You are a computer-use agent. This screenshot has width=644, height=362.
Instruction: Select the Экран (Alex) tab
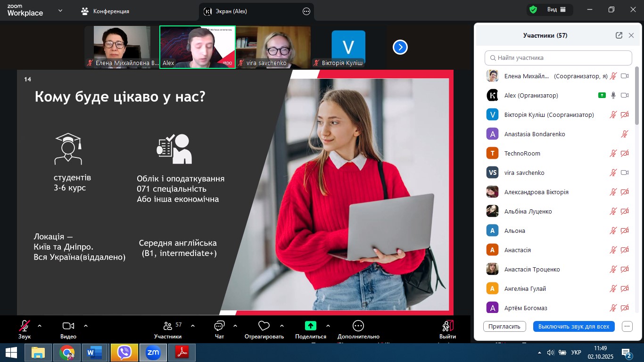(x=231, y=11)
